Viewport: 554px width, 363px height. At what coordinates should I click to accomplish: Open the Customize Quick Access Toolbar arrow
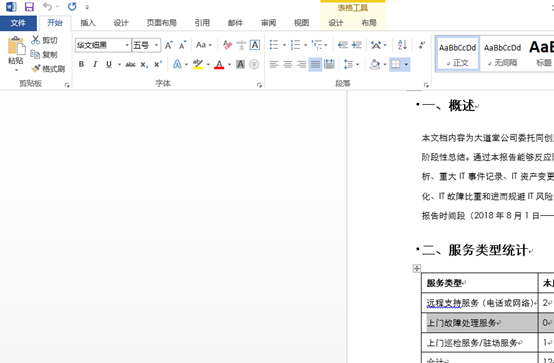87,7
